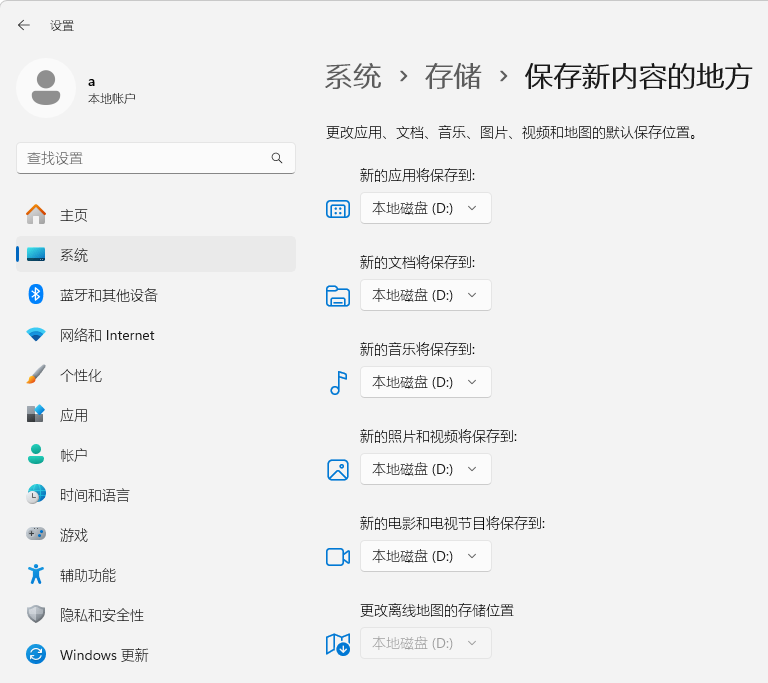Image resolution: width=768 pixels, height=683 pixels.
Task: Open 应用 settings category
Action: click(x=156, y=415)
